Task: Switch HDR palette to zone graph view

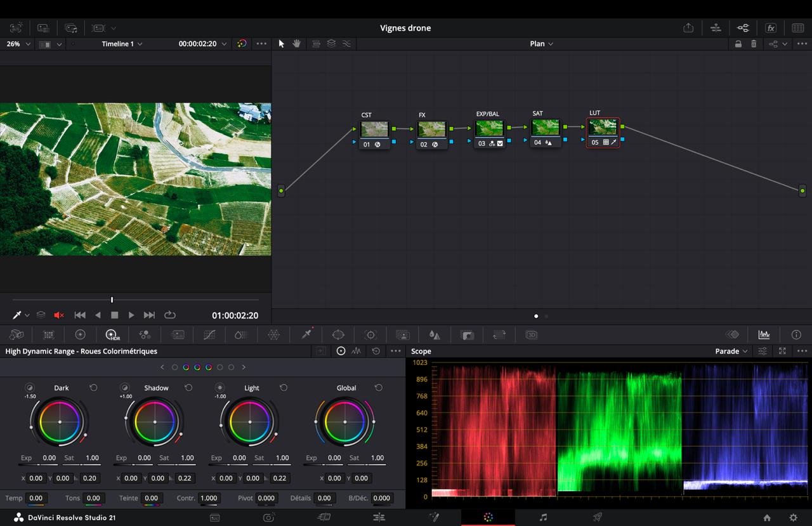Action: [x=357, y=351]
